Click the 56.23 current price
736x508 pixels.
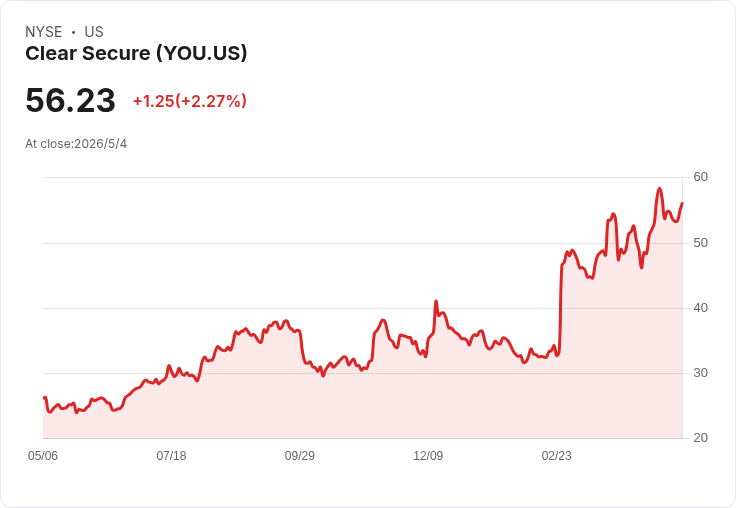pos(70,100)
